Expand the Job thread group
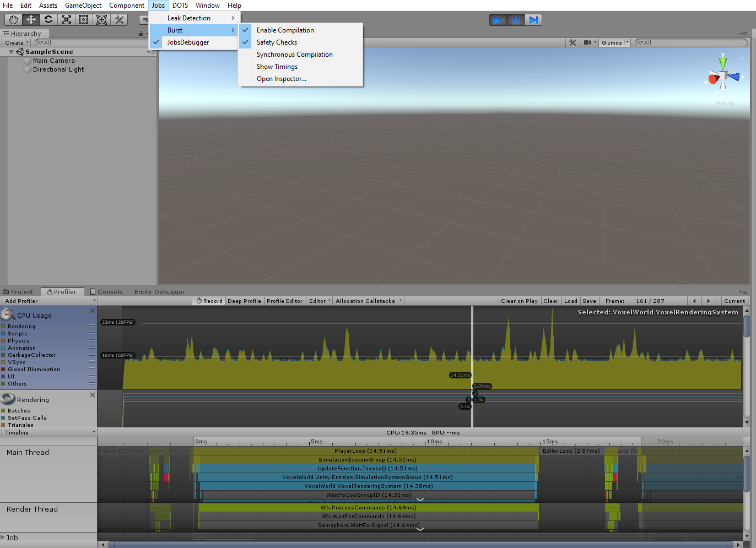This screenshot has height=548, width=756. (x=3, y=538)
